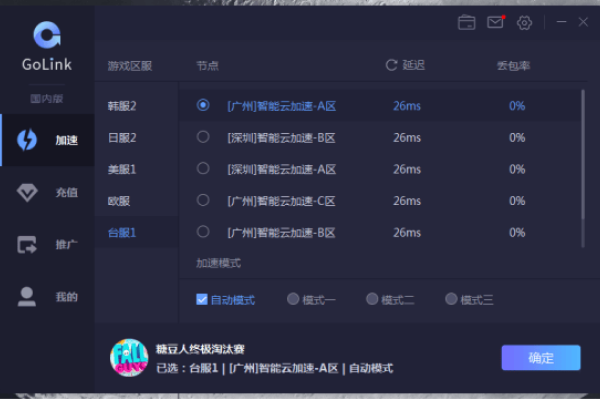This screenshot has height=400, width=600.
Task: Minimize the GoLink window
Action: [x=561, y=22]
